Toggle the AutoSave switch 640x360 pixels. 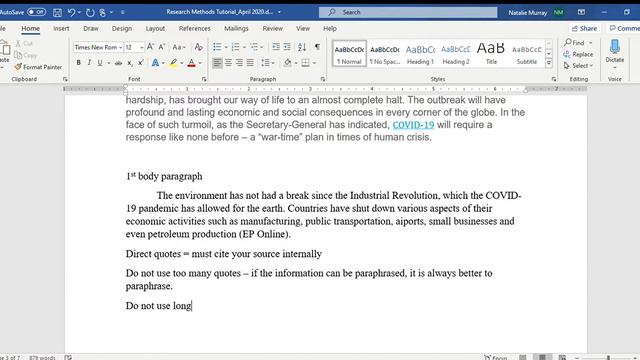point(36,12)
